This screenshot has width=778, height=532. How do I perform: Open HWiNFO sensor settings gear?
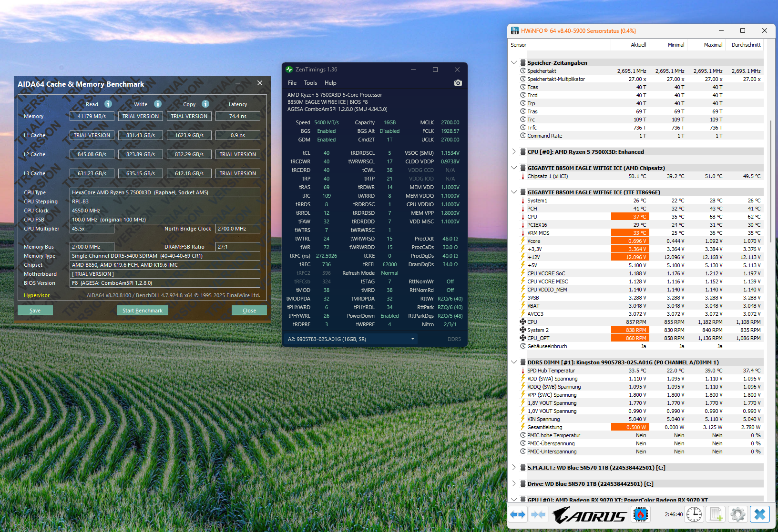pos(738,514)
